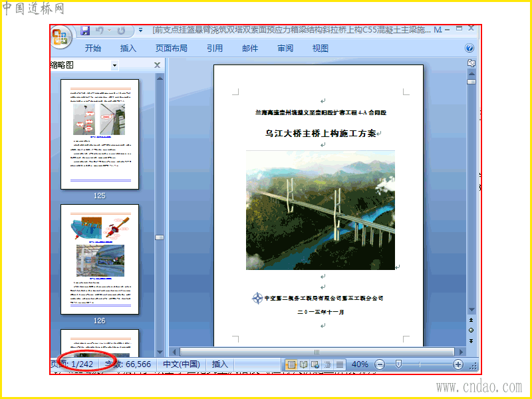Toggle the ruler icon above scrollbar

pyautogui.click(x=471, y=63)
